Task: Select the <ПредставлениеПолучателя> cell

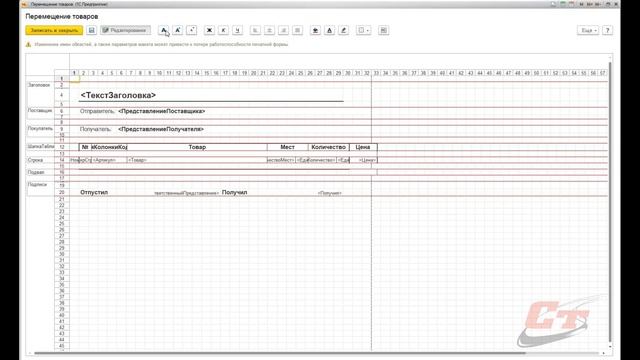Action: [x=161, y=129]
